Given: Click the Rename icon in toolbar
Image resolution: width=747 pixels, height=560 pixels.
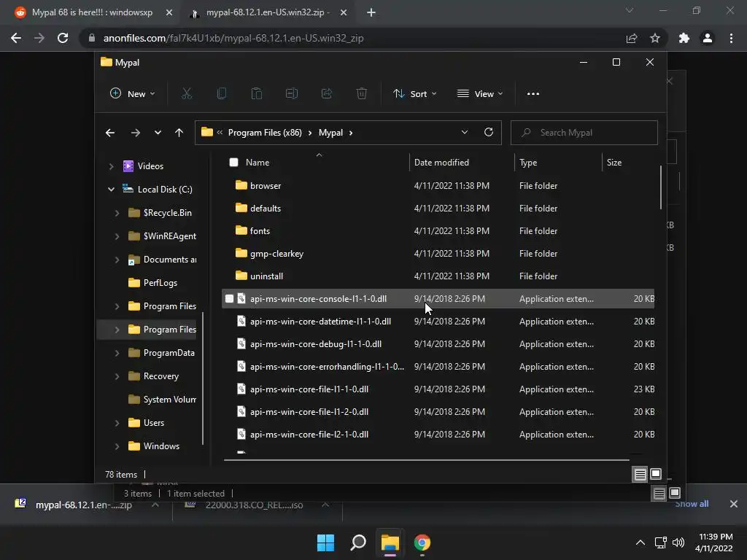Looking at the screenshot, I should (x=292, y=94).
